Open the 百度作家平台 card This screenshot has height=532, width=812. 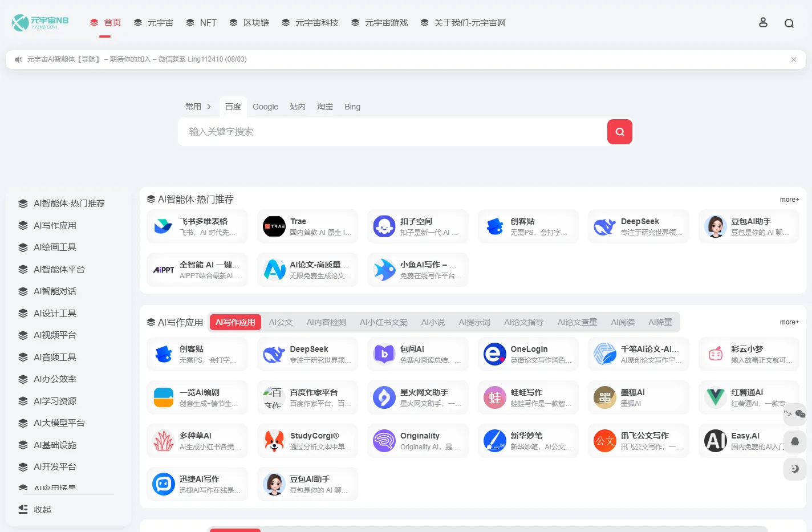pyautogui.click(x=307, y=397)
